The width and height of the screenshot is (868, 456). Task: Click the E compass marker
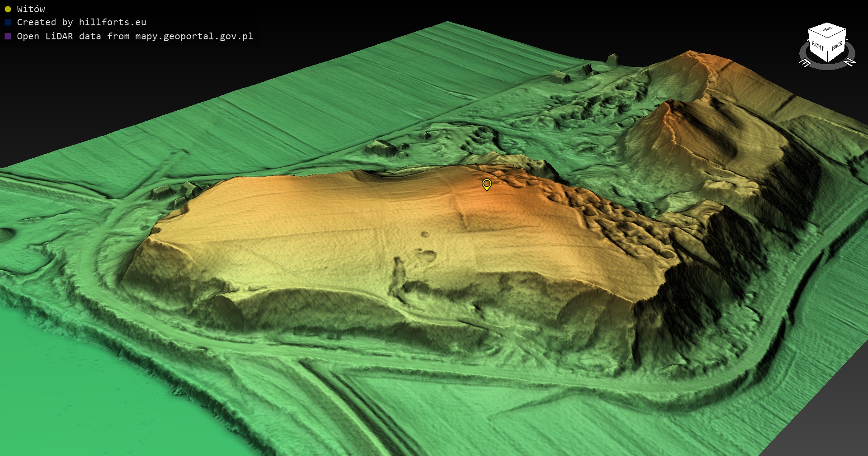(x=805, y=63)
